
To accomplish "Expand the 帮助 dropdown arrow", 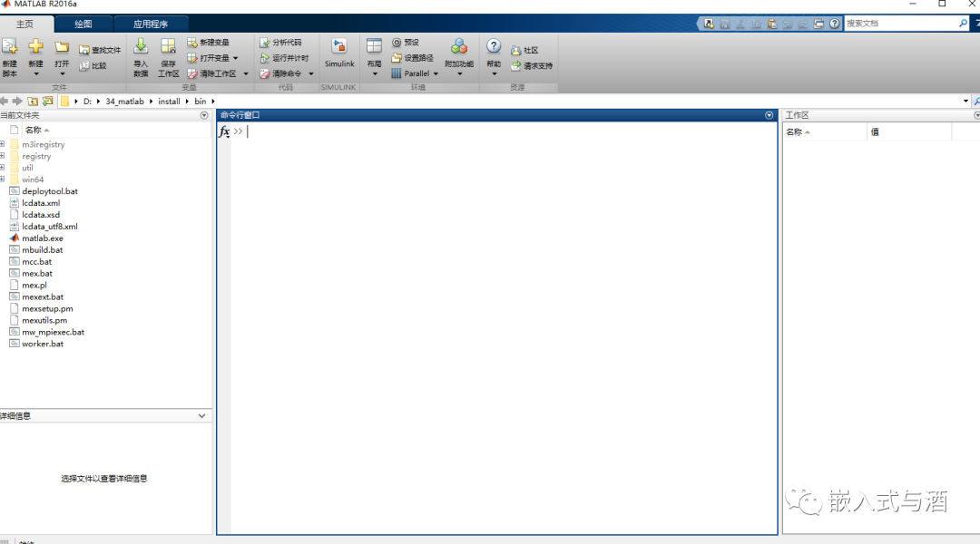I will pyautogui.click(x=494, y=74).
